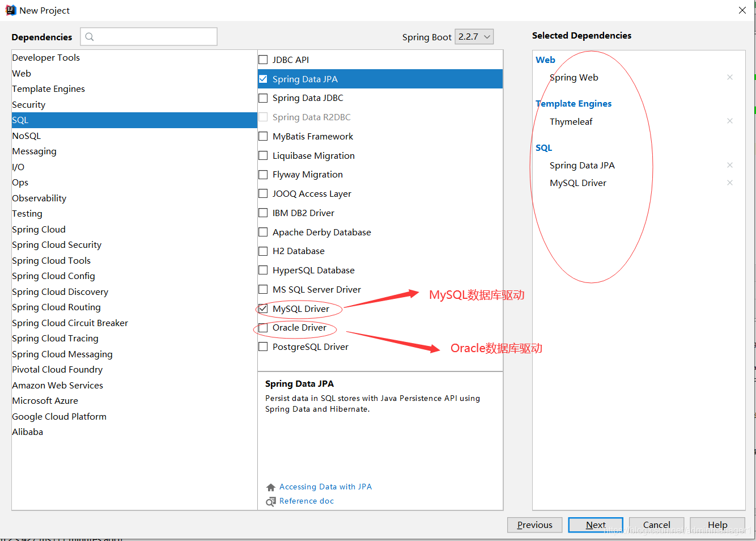Choose the Spring Cloud Tools category
Image resolution: width=756 pixels, height=541 pixels.
(134, 260)
